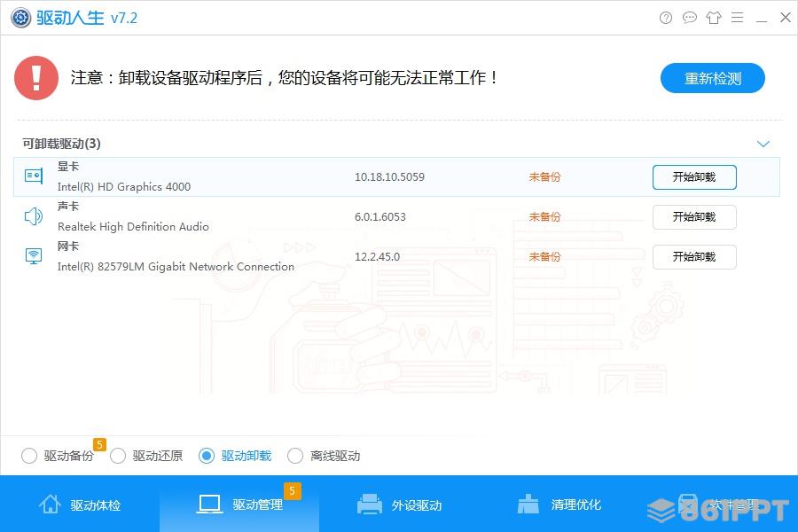798x532 pixels.
Task: Click the 驱动管理 laptop icon
Action: click(x=209, y=505)
